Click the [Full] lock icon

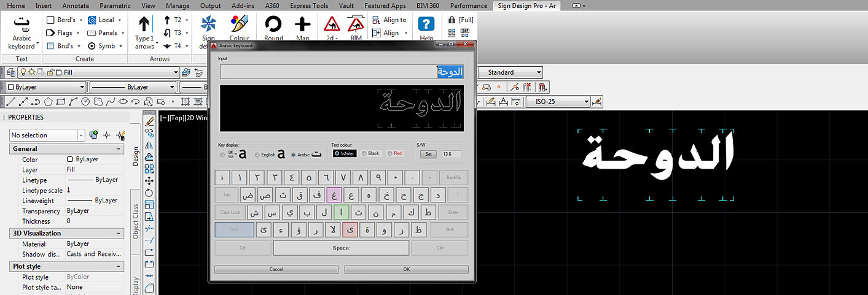point(452,20)
